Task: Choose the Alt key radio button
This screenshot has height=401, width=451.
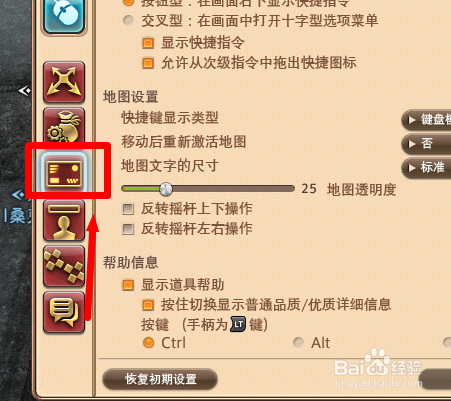Action: point(298,342)
